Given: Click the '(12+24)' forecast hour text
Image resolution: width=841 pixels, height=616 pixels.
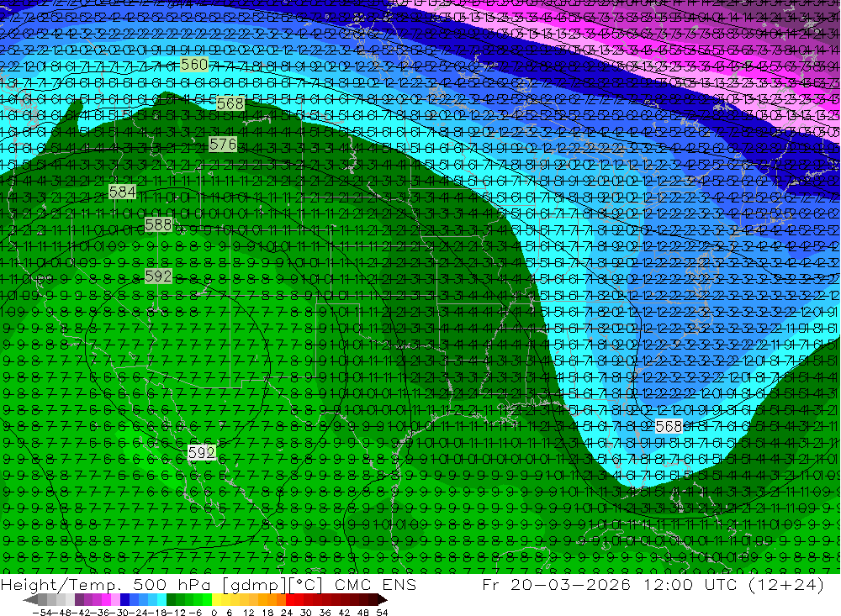Looking at the screenshot, I should 785,584.
